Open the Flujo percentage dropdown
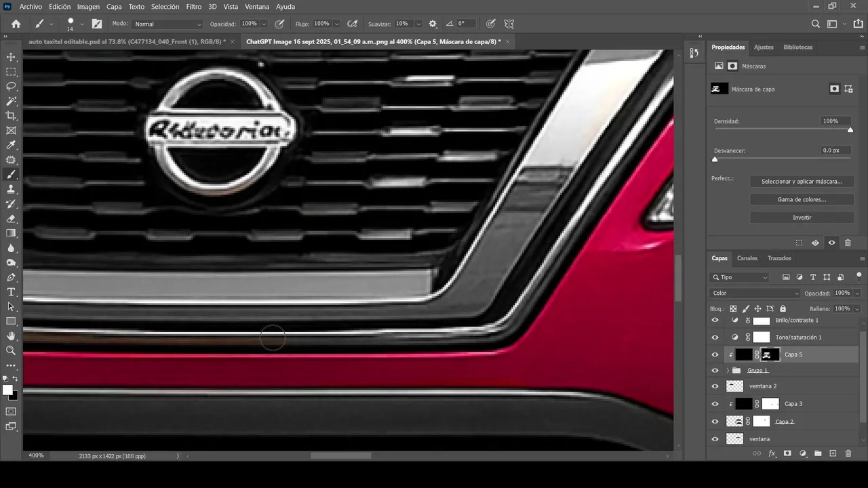The image size is (868, 488). tap(336, 24)
